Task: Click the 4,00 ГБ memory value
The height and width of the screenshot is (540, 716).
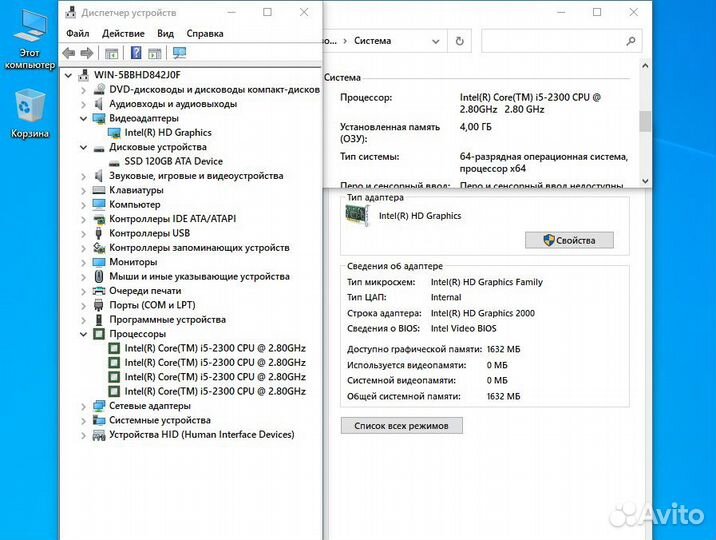Action: coord(475,127)
